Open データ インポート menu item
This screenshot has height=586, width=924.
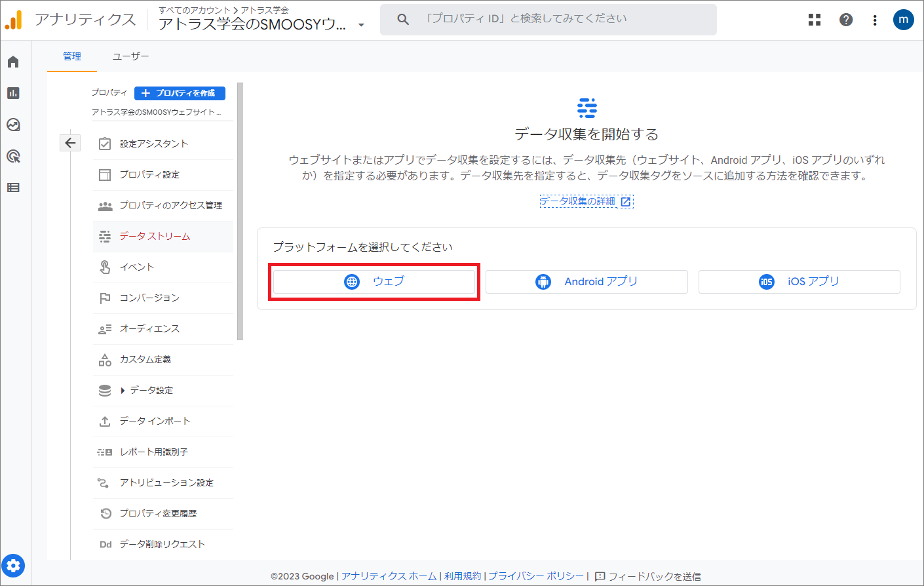(x=163, y=421)
